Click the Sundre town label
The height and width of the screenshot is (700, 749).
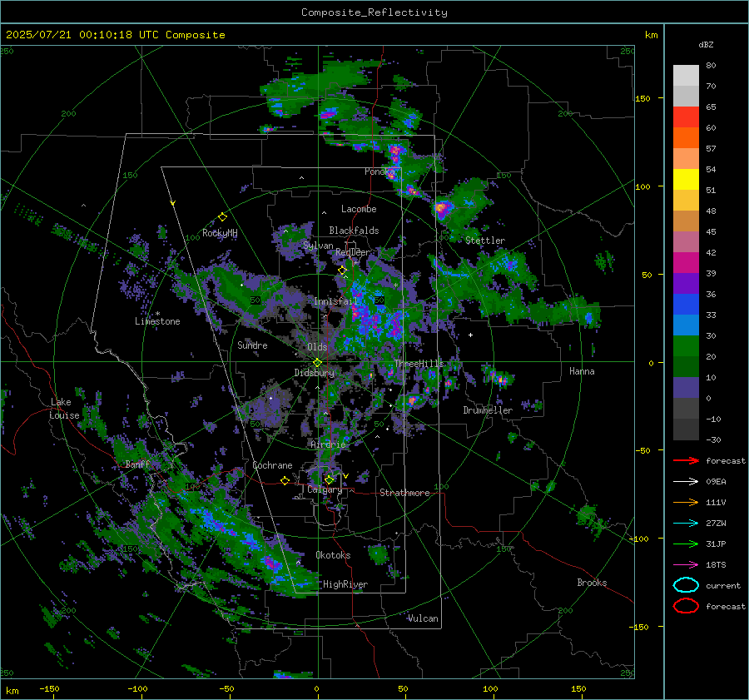252,345
